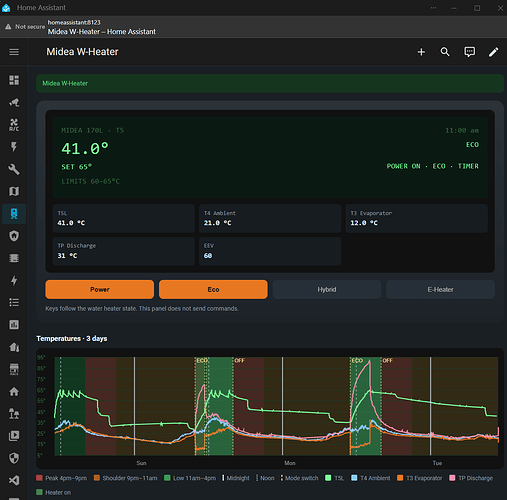
Task: Open the home thermometer sidebar icon
Action: coord(14,347)
